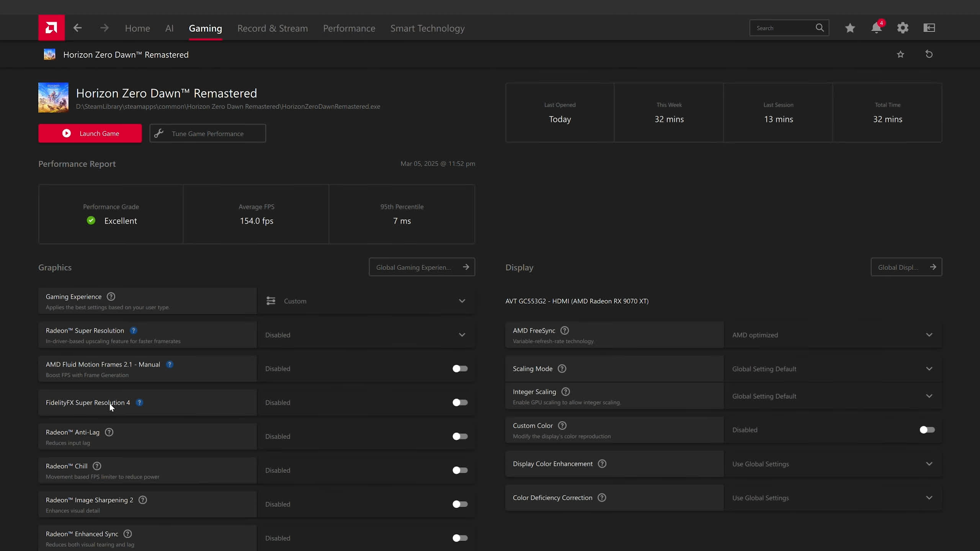980x551 pixels.
Task: Show help for FidelityFX Super Resolution 4
Action: pyautogui.click(x=139, y=402)
